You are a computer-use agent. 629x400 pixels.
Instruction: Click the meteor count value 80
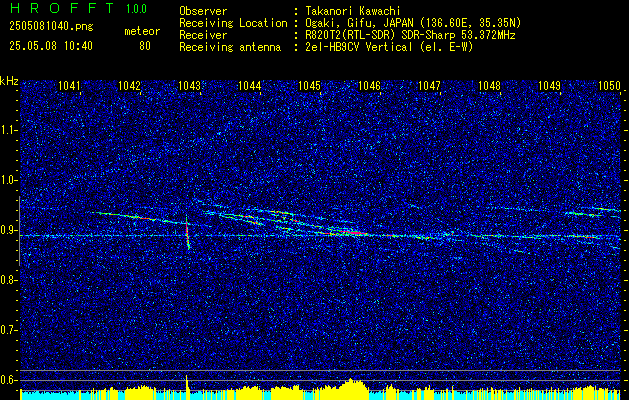point(145,46)
